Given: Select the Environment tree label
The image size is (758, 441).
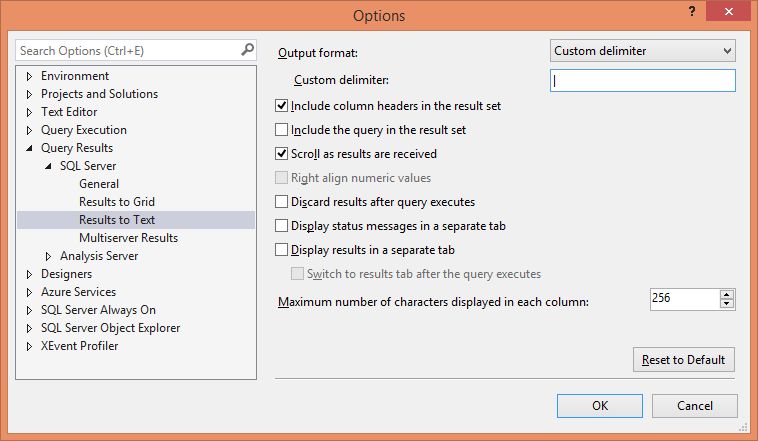Looking at the screenshot, I should [x=75, y=76].
